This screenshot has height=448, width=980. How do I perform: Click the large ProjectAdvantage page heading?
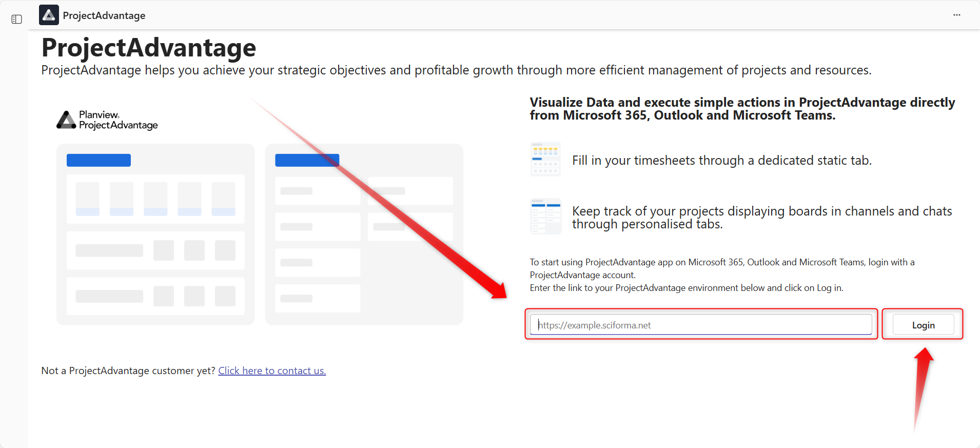(x=149, y=47)
